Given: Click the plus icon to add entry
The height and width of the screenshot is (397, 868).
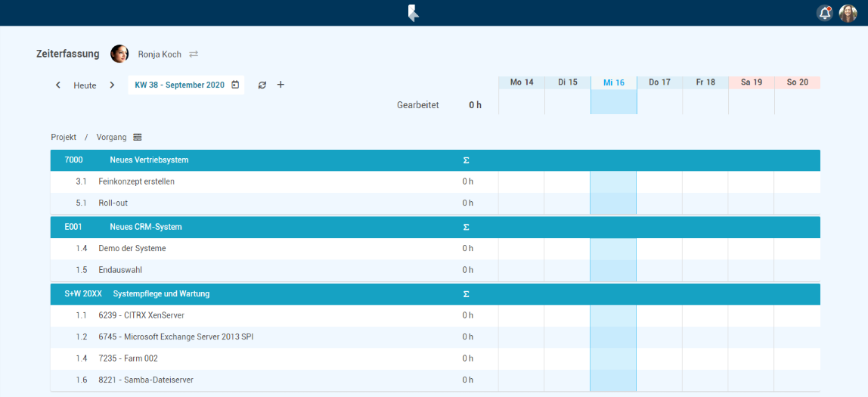Looking at the screenshot, I should [x=281, y=85].
